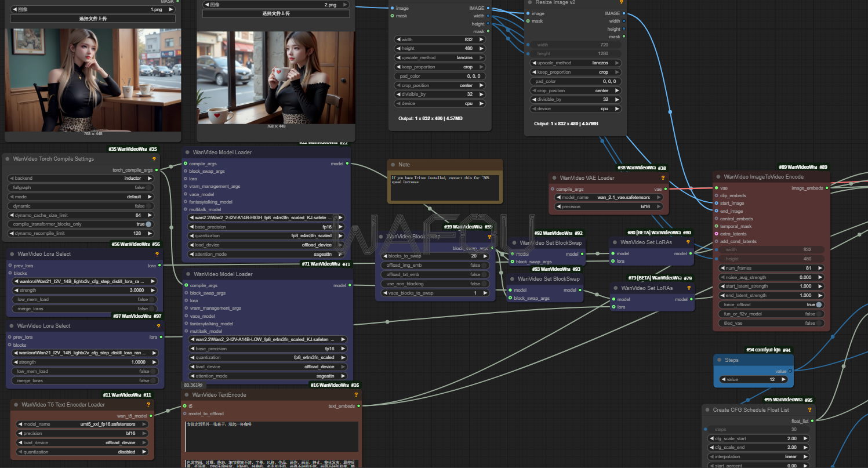Viewport: 868px width, 468px height.
Task: Open the 1.png image file dropdown
Action: [x=93, y=9]
